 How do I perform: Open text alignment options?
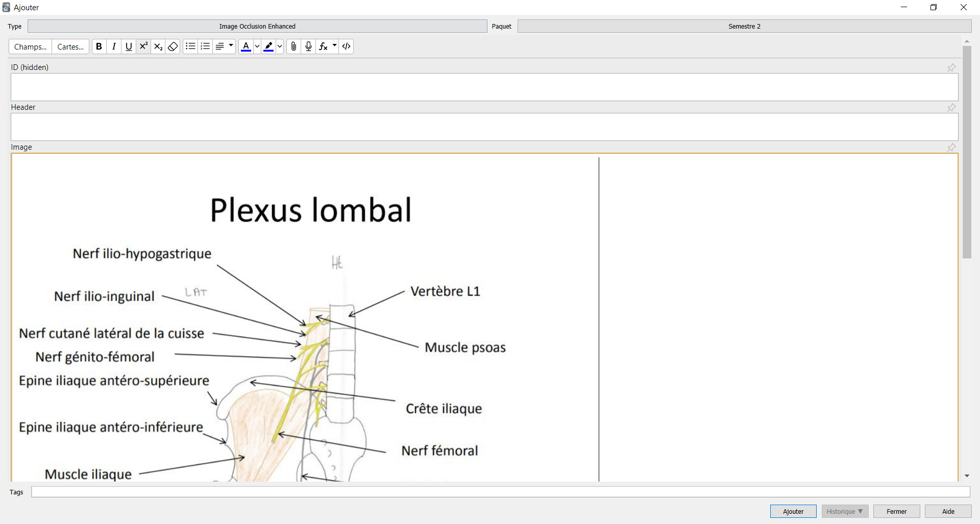tap(224, 46)
